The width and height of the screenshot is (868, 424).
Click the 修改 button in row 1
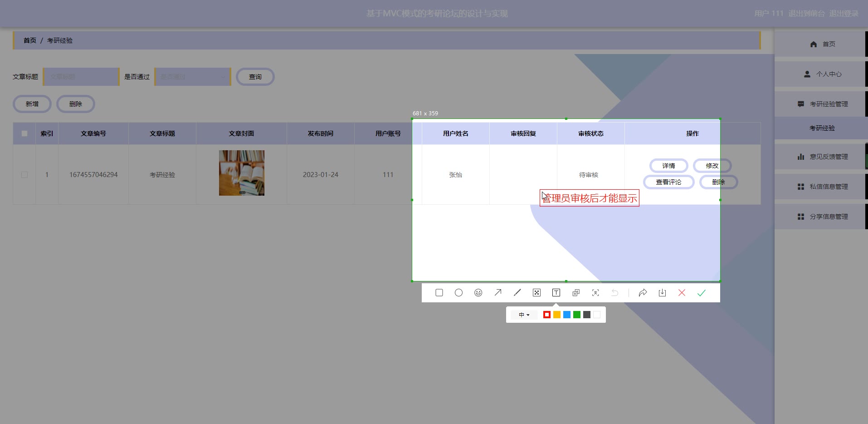click(x=712, y=166)
